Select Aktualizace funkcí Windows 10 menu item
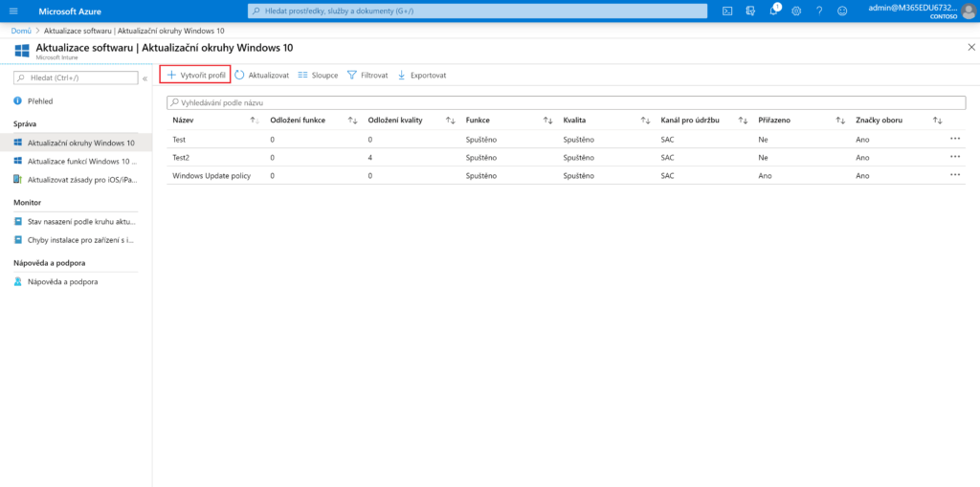This screenshot has width=980, height=487. [79, 162]
